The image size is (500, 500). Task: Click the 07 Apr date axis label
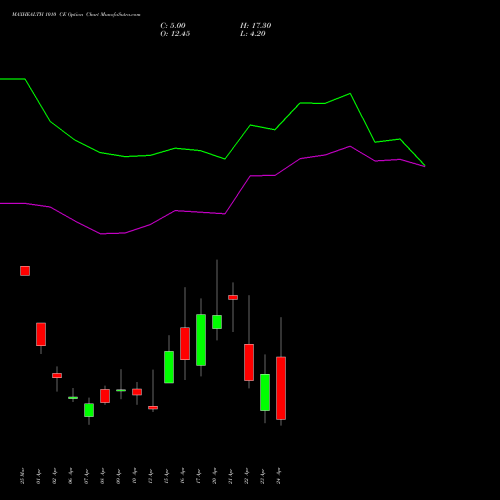tap(86, 476)
